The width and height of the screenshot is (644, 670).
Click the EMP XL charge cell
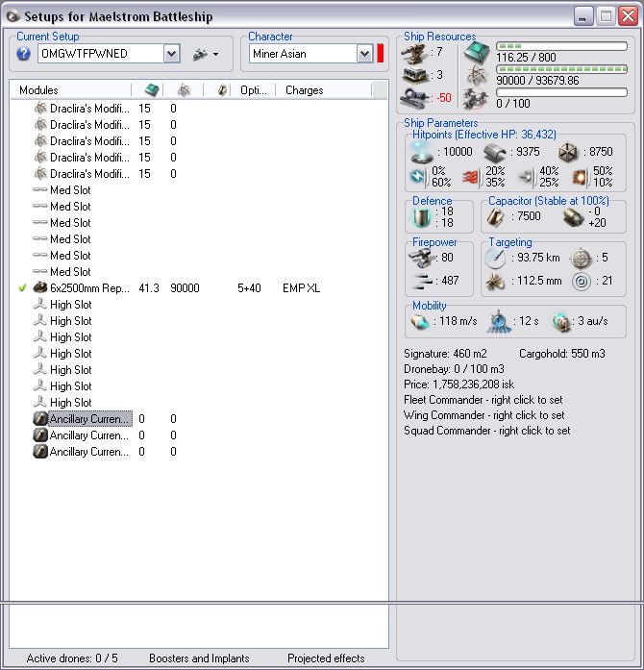[301, 288]
